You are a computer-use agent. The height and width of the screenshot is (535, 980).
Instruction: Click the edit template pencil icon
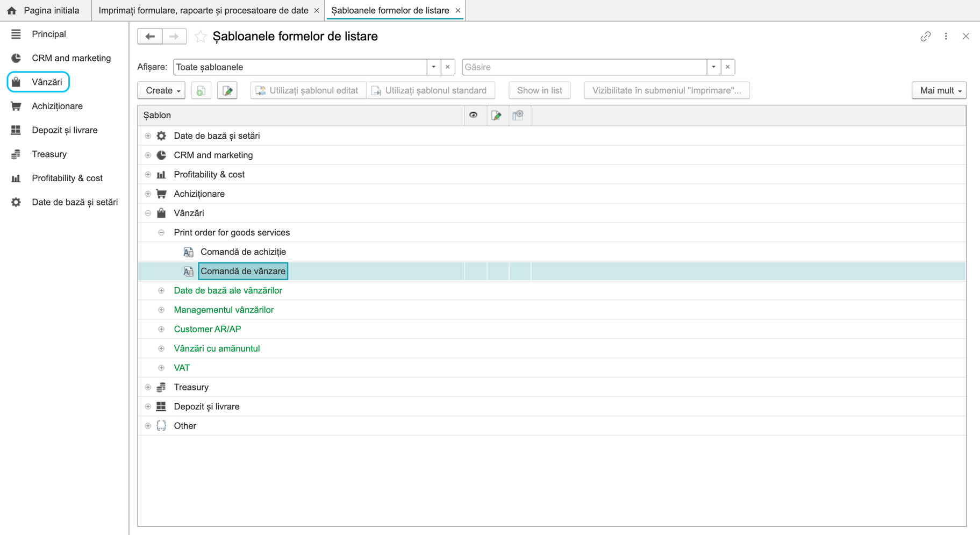227,90
